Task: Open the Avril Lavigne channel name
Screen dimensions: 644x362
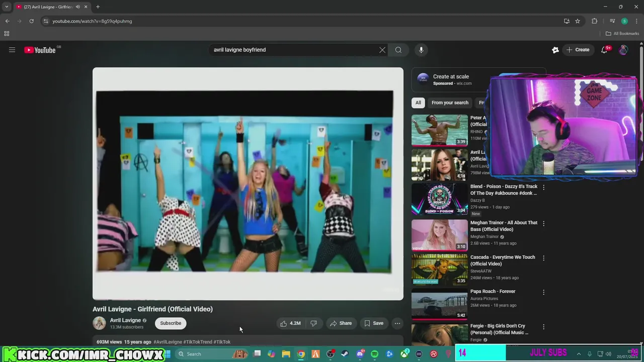Action: point(125,320)
